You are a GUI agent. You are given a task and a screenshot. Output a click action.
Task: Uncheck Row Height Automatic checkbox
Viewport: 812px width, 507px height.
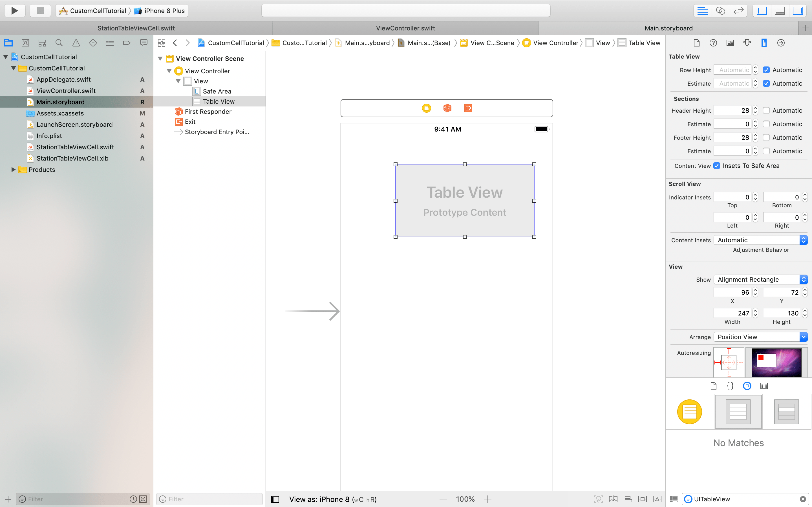[766, 70]
